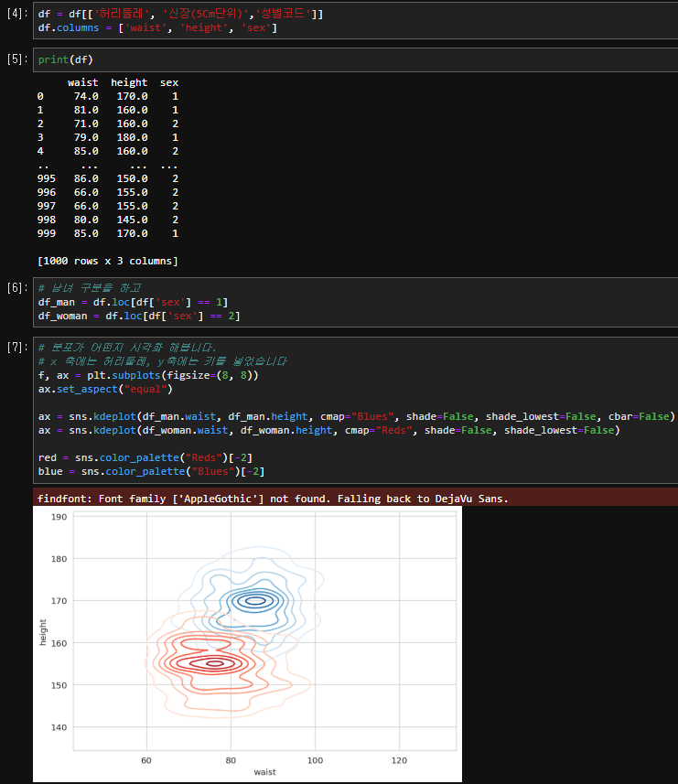Viewport: 678px width, 784px height.
Task: Click the 'sex' header in printed output
Action: coord(169,82)
